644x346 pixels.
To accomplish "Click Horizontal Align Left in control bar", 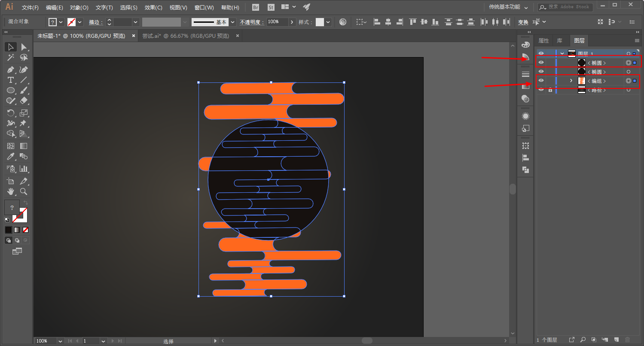I will 377,22.
